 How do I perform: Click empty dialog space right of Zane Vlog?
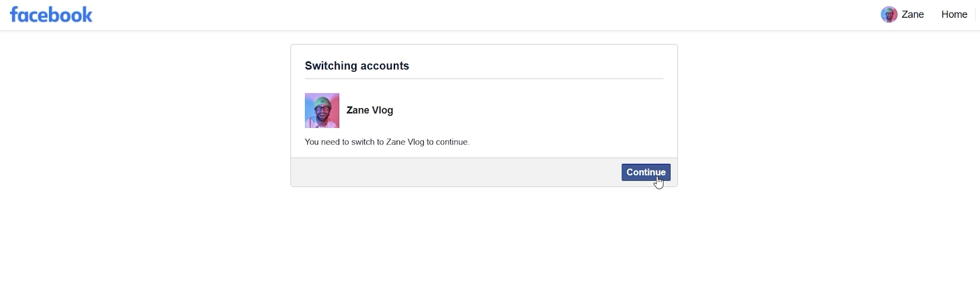525,110
